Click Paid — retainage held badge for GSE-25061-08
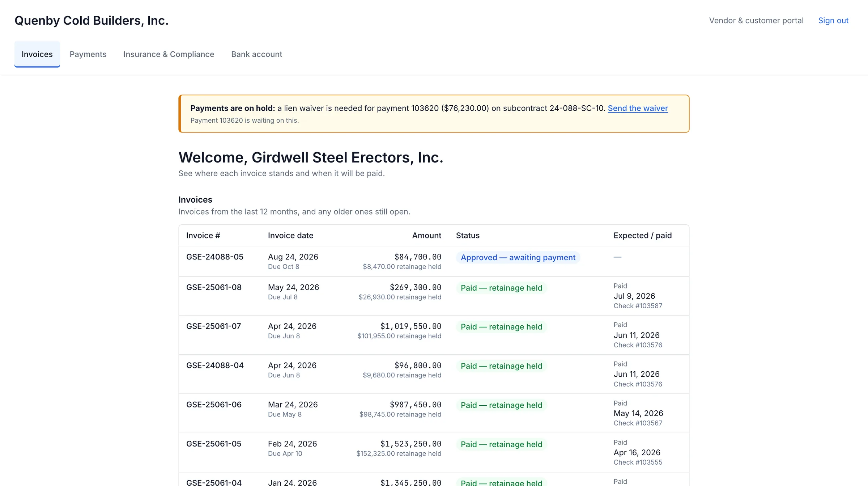Image resolution: width=868 pixels, height=486 pixels. click(501, 288)
